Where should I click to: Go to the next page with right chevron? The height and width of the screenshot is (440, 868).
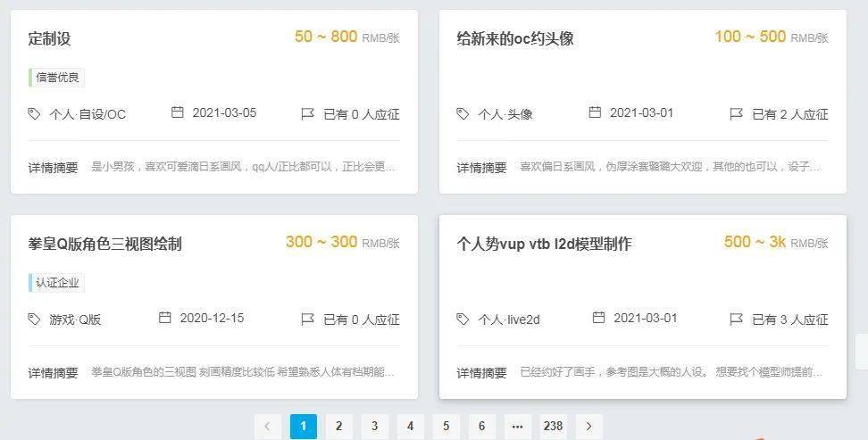pos(589,427)
